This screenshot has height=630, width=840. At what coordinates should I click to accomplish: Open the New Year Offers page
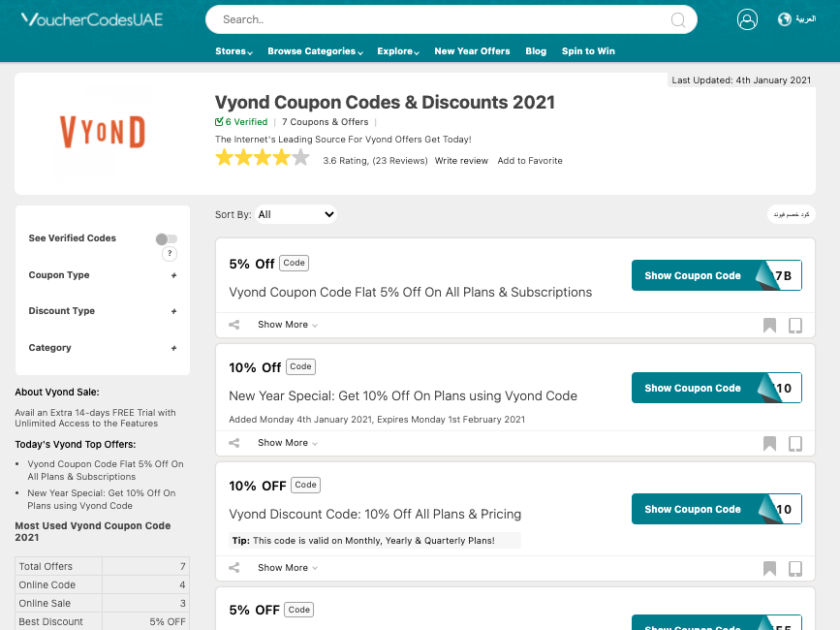click(472, 51)
